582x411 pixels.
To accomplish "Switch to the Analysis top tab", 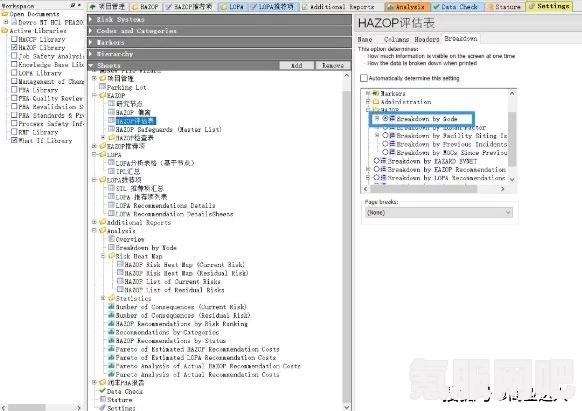I will click(x=407, y=7).
